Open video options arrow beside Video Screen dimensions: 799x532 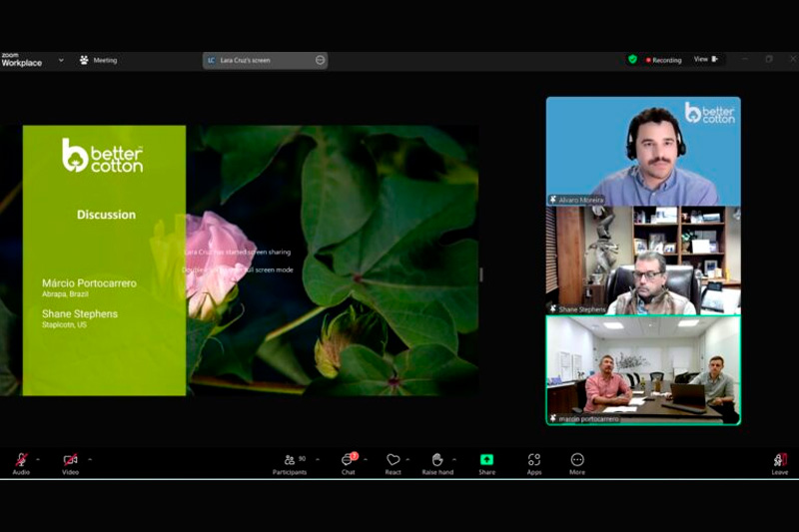pyautogui.click(x=90, y=460)
